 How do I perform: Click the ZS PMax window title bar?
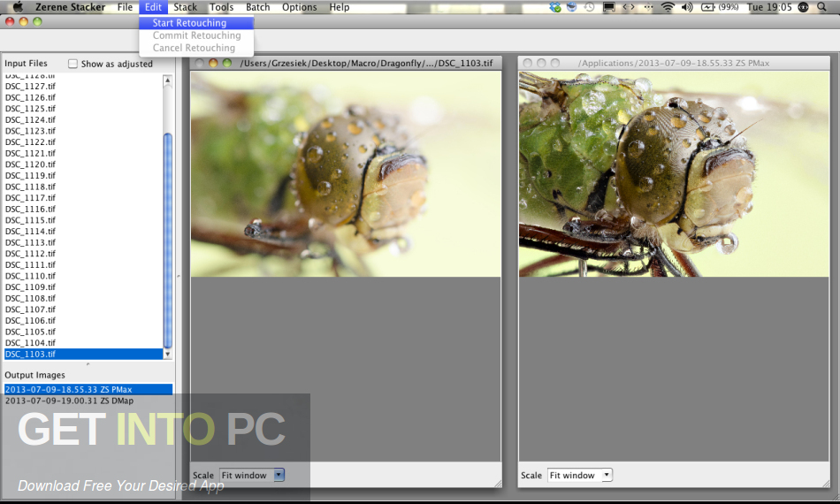click(674, 63)
